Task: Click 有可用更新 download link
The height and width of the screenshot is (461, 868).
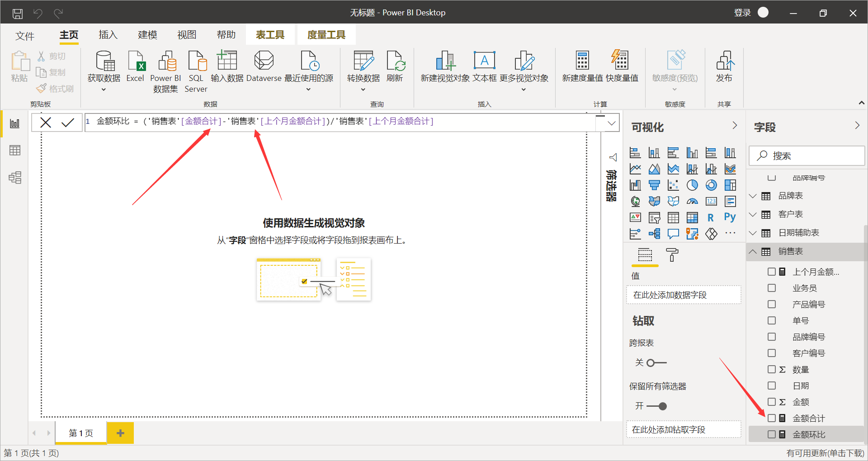Action: click(825, 453)
